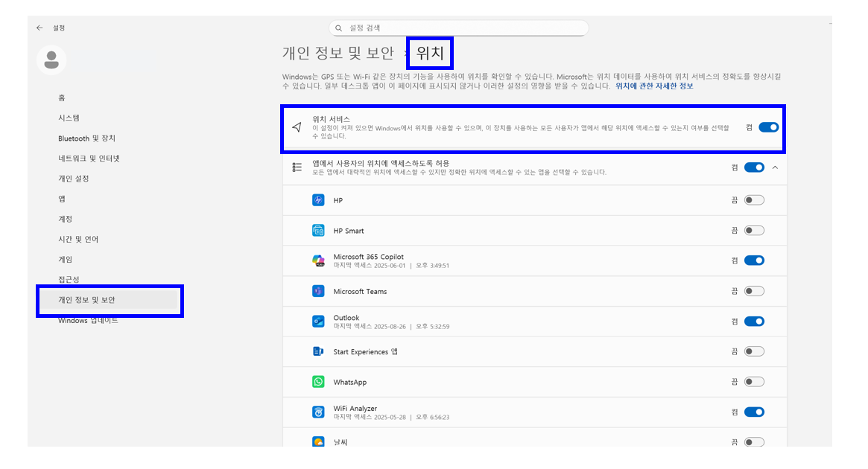Enable location toggle for Microsoft Teams
The height and width of the screenshot is (469, 868).
pyautogui.click(x=754, y=291)
